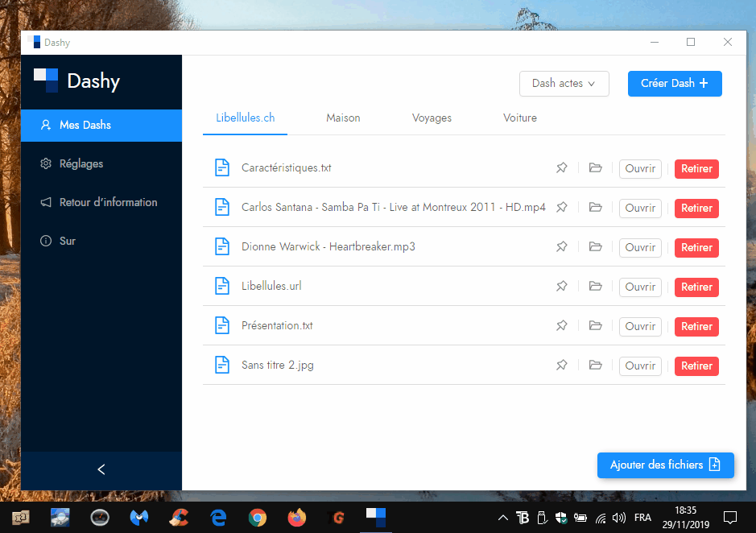Launch Google Chrome from the taskbar
The width and height of the screenshot is (756, 533).
pyautogui.click(x=258, y=518)
